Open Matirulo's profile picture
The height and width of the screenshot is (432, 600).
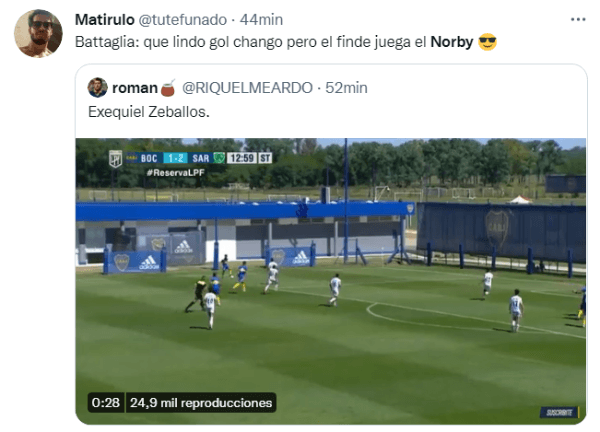tap(38, 34)
